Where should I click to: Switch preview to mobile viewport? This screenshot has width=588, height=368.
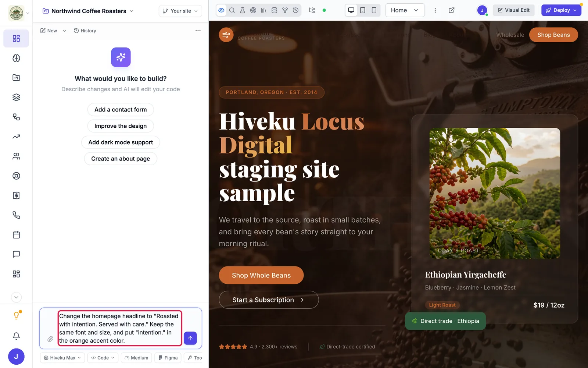pyautogui.click(x=374, y=10)
